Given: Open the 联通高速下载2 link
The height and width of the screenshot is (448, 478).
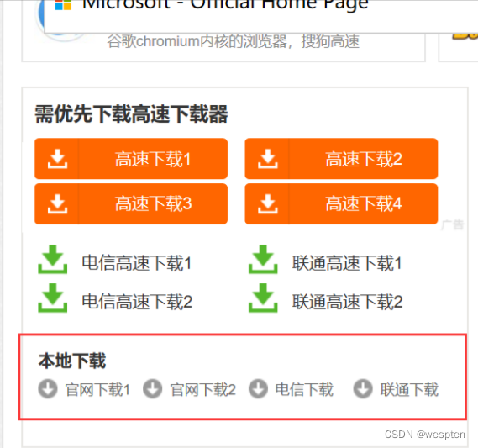Looking at the screenshot, I should tap(347, 302).
